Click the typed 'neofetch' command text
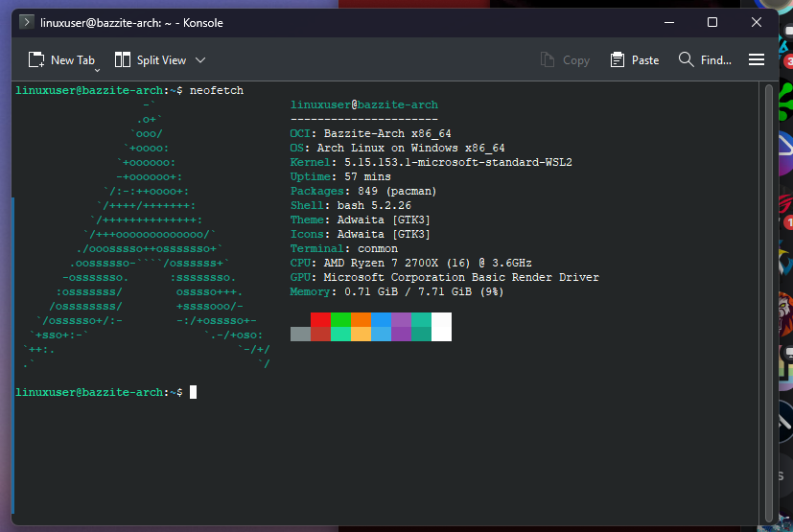Image resolution: width=793 pixels, height=532 pixels. (217, 90)
